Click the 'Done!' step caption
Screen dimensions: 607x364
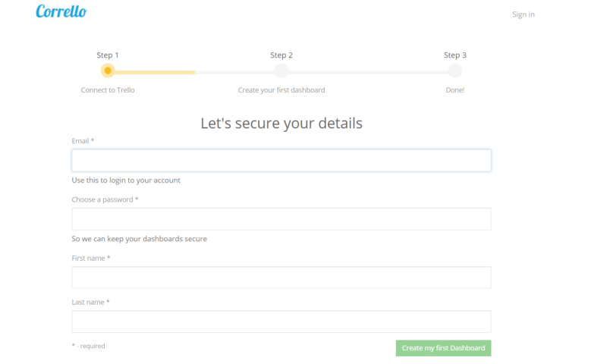[x=454, y=90]
